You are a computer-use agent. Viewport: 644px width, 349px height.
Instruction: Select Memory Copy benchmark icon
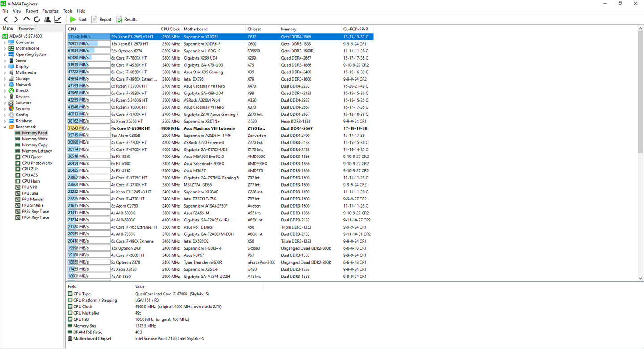(18, 145)
